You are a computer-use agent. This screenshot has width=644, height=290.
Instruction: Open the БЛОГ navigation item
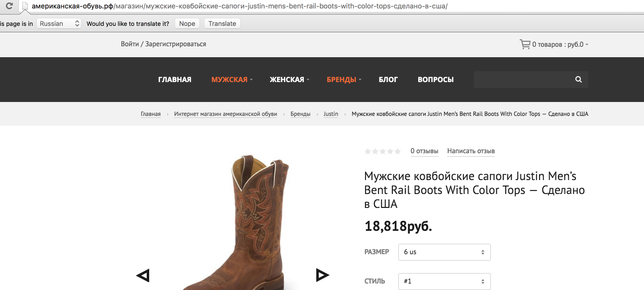tap(388, 80)
